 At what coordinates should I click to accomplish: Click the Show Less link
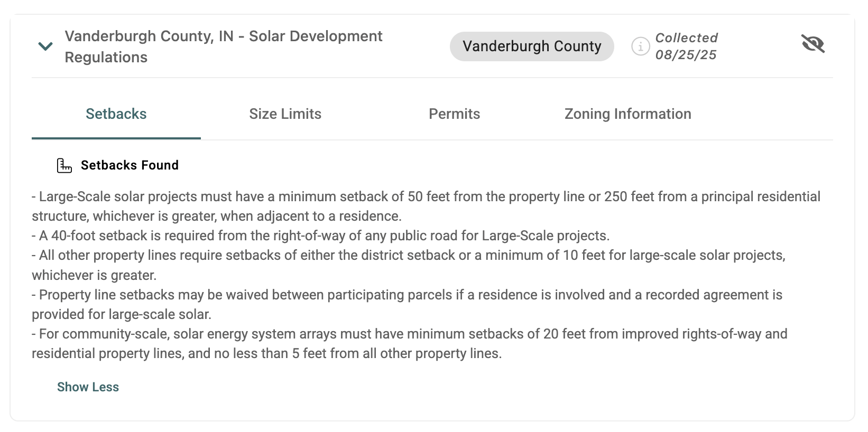point(88,387)
